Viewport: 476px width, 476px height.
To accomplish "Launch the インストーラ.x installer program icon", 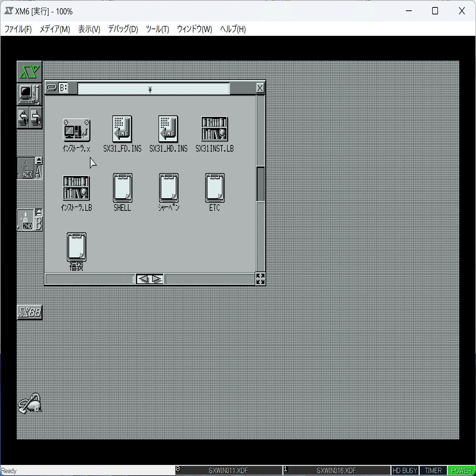I will [x=76, y=129].
